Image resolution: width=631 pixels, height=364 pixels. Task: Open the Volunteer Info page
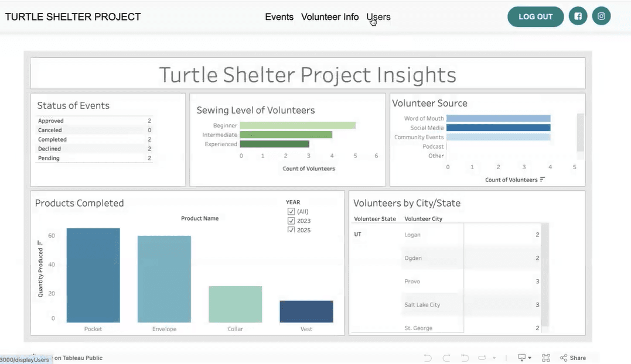330,17
